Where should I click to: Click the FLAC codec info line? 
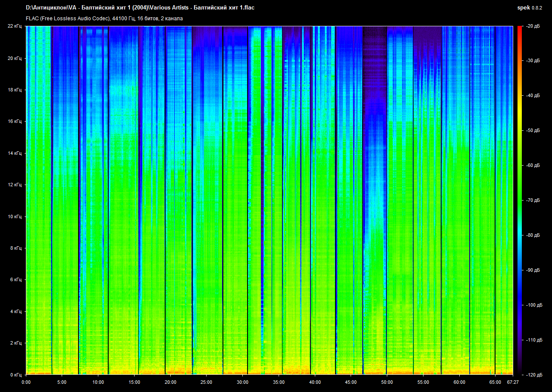[104, 19]
